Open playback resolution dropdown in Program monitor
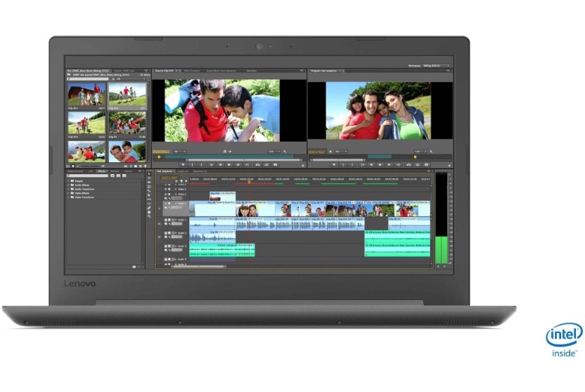The width and height of the screenshot is (585, 392). (x=420, y=151)
